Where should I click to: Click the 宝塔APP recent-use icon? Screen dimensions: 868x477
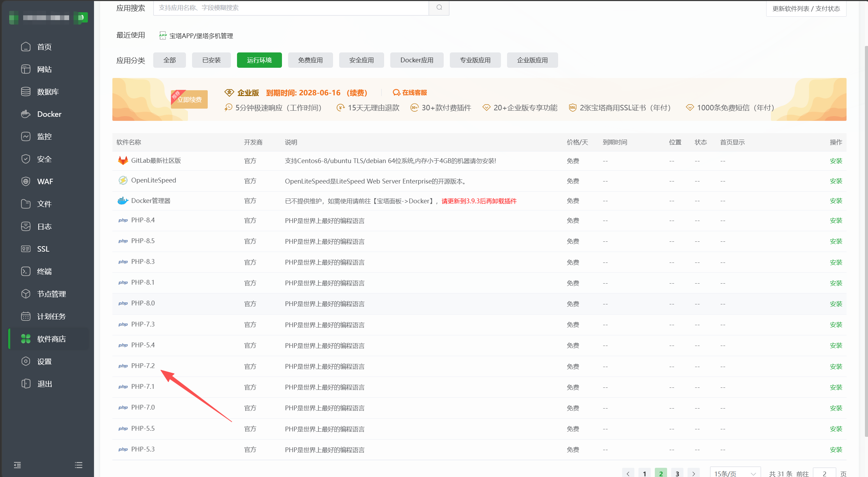[163, 36]
